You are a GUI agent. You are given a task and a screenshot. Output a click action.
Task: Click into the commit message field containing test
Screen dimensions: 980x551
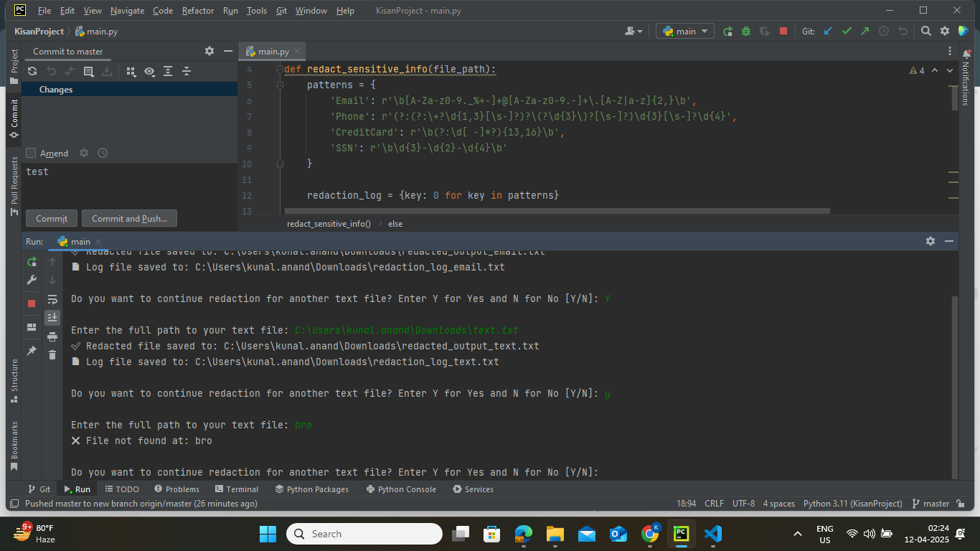coord(130,183)
